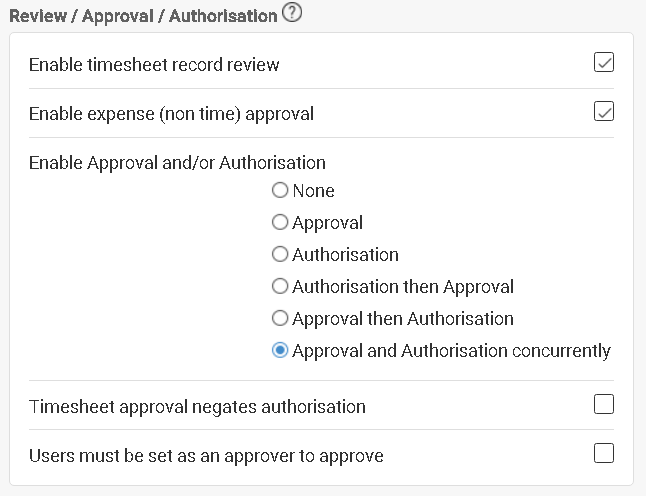Select the None radio button
Image resolution: width=646 pixels, height=496 pixels.
[280, 190]
